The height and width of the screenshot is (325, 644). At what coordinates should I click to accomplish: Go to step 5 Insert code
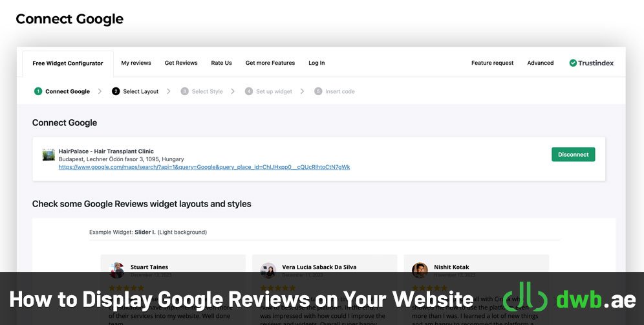pyautogui.click(x=334, y=91)
